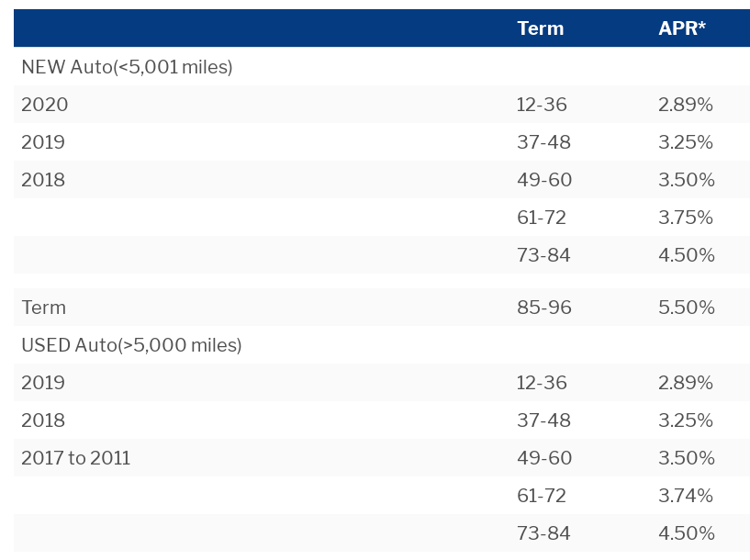The width and height of the screenshot is (750, 560).
Task: Select the 3.74% APR value
Action: [686, 496]
